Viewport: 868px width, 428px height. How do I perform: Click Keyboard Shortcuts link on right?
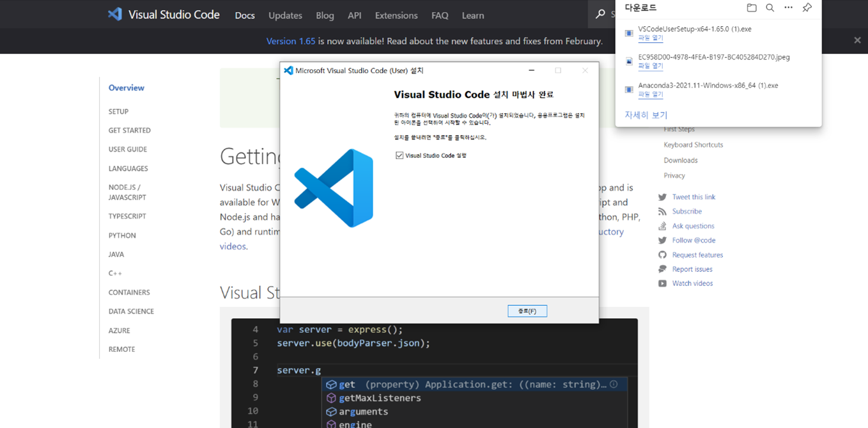point(693,145)
